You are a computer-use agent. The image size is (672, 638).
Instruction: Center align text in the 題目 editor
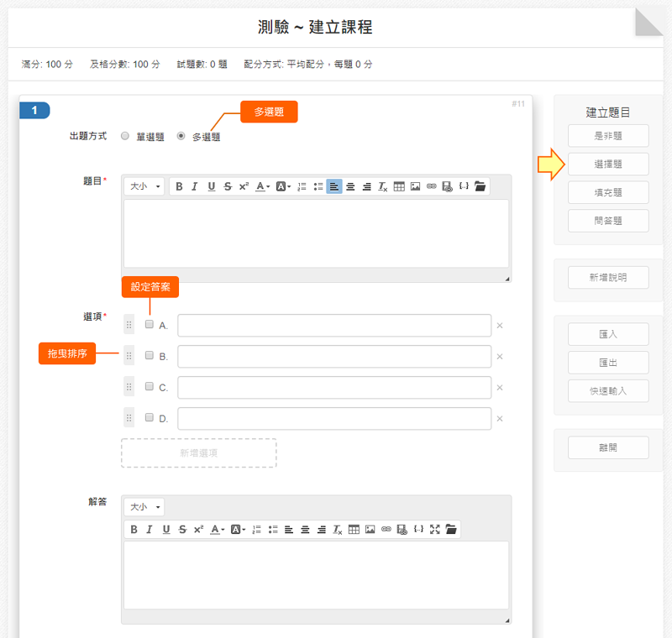pyautogui.click(x=350, y=186)
